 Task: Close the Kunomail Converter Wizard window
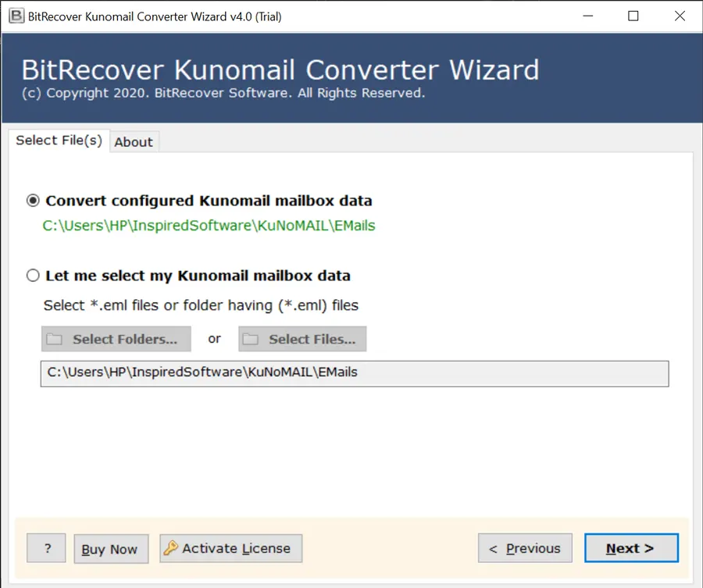click(680, 16)
